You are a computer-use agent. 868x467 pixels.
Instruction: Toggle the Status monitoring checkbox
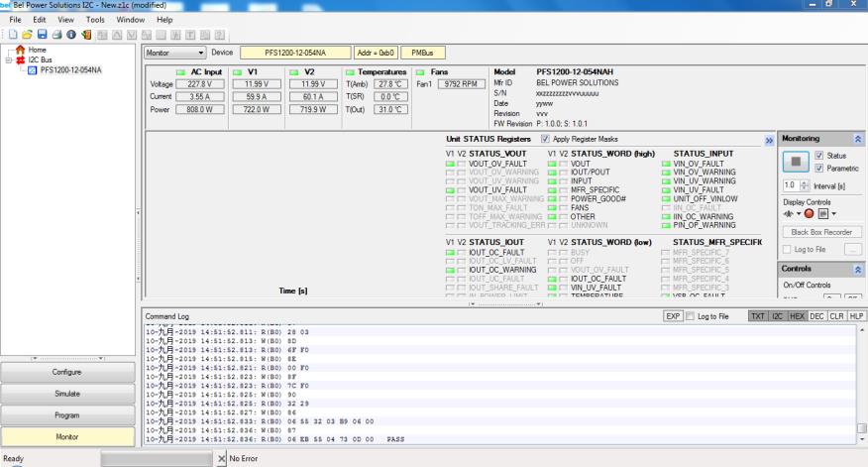pyautogui.click(x=817, y=155)
